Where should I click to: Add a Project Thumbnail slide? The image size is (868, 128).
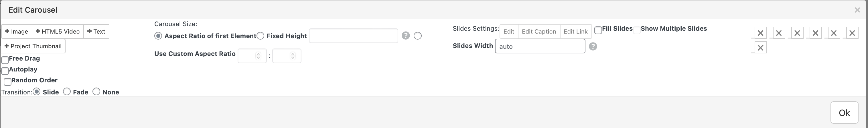click(33, 46)
